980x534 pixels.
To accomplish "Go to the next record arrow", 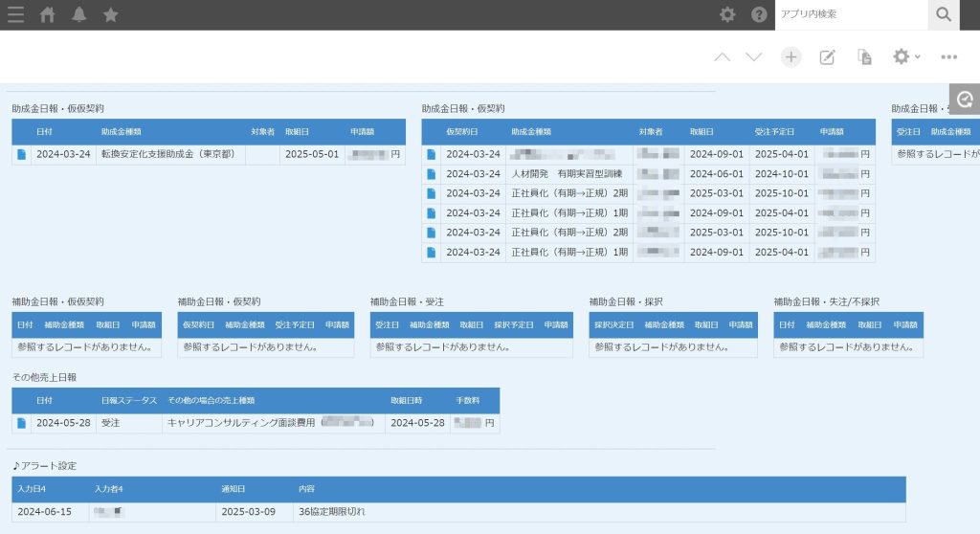I will pyautogui.click(x=754, y=57).
